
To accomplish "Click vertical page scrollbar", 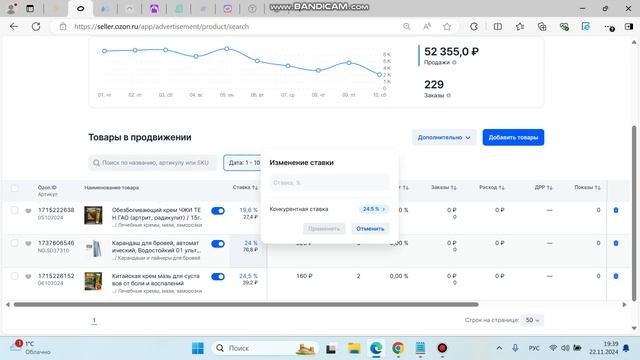I will 633,212.
